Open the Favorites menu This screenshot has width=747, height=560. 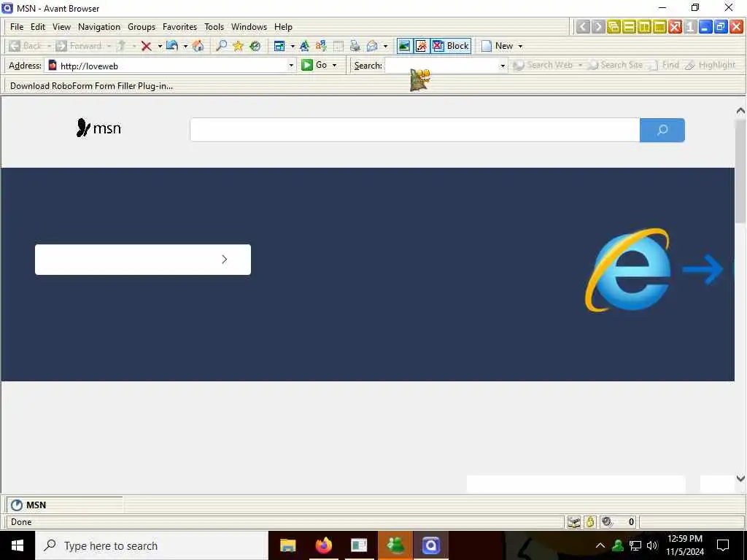click(x=179, y=27)
